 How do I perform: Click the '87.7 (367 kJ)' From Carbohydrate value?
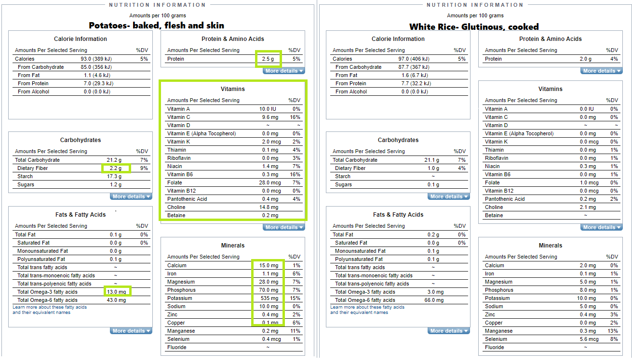[414, 67]
